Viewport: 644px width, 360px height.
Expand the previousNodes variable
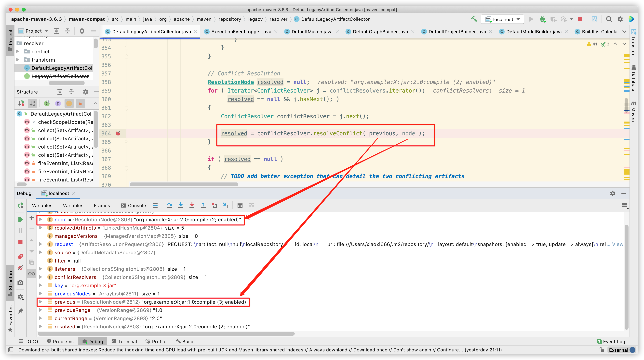click(40, 293)
